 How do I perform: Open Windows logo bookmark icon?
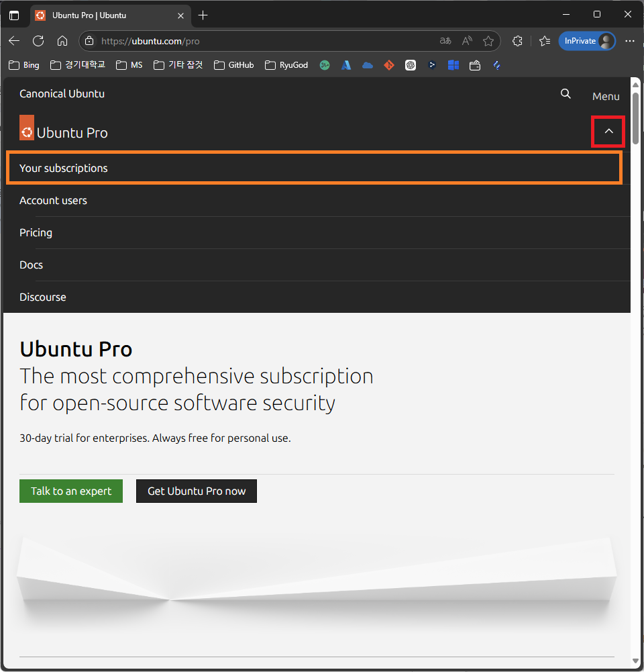(453, 65)
